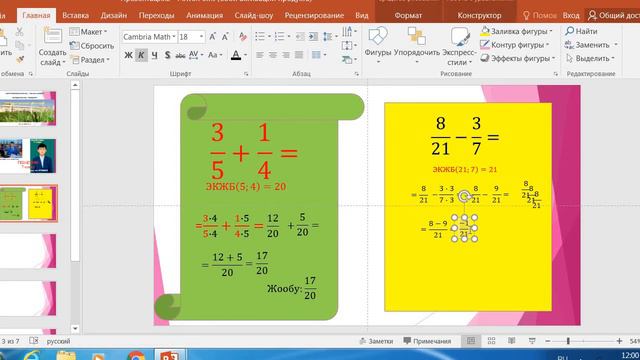The height and width of the screenshot is (360, 640).
Task: Open columns layout dropdown
Action: click(319, 55)
